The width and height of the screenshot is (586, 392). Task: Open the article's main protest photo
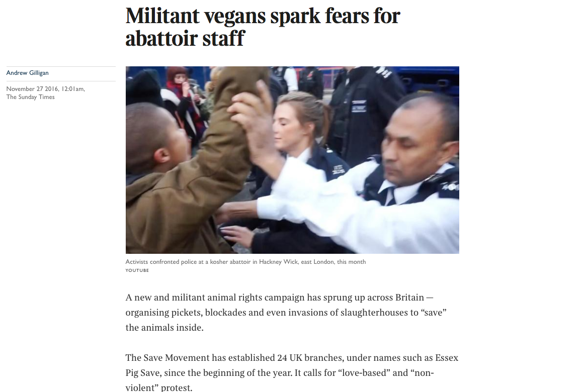[292, 160]
